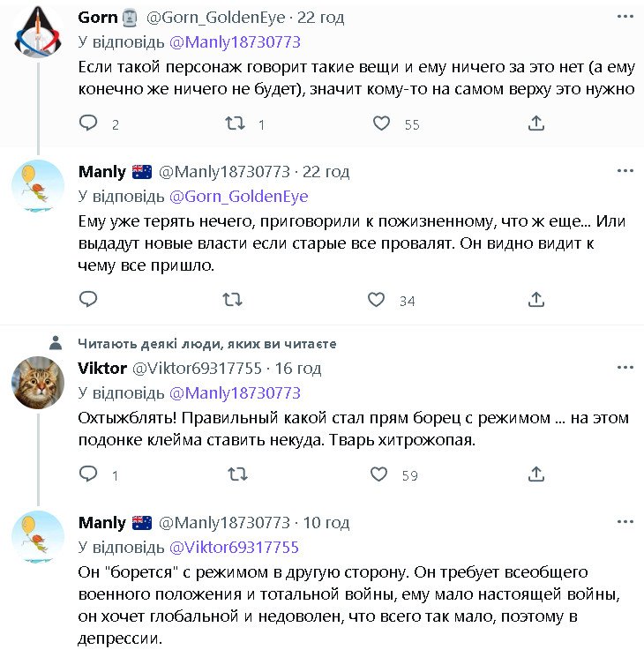The height and width of the screenshot is (657, 644).
Task: Like Gorn's tweet with 55 likes
Action: tap(381, 123)
